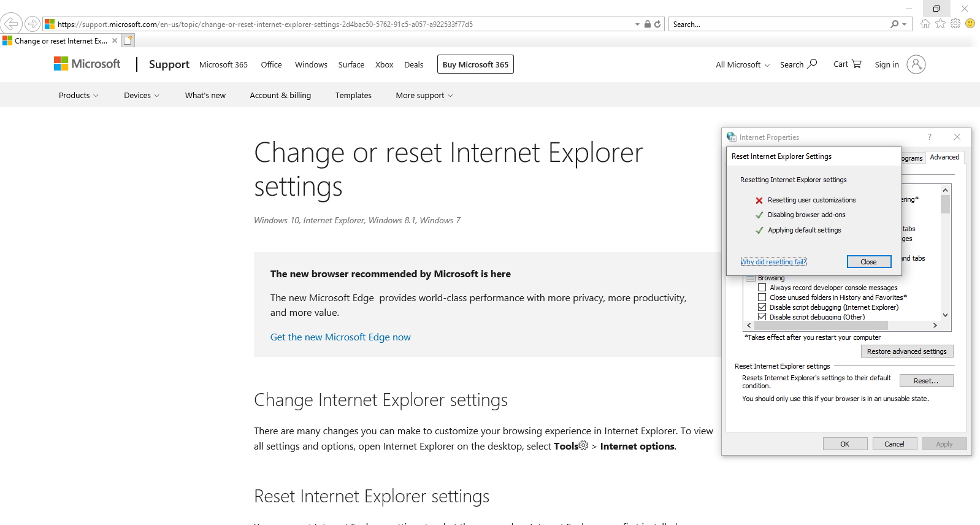This screenshot has width=980, height=525.
Task: Click the Browsing category icon in settings list
Action: click(x=751, y=278)
